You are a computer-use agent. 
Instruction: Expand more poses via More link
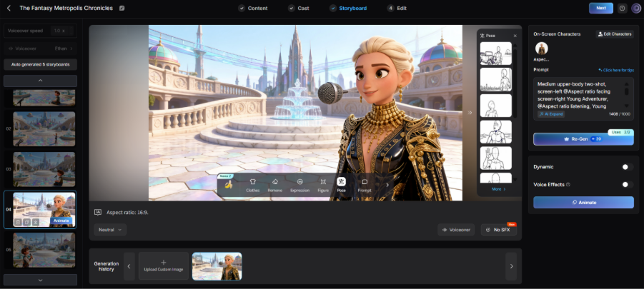[x=498, y=189]
